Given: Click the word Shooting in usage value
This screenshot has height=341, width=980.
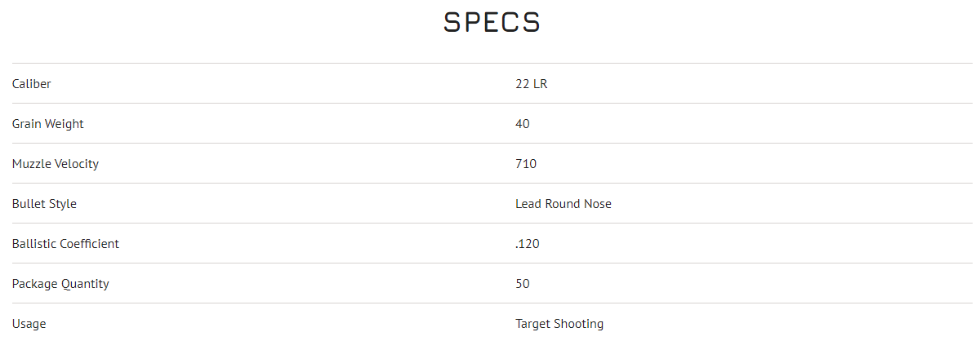Looking at the screenshot, I should 579,324.
